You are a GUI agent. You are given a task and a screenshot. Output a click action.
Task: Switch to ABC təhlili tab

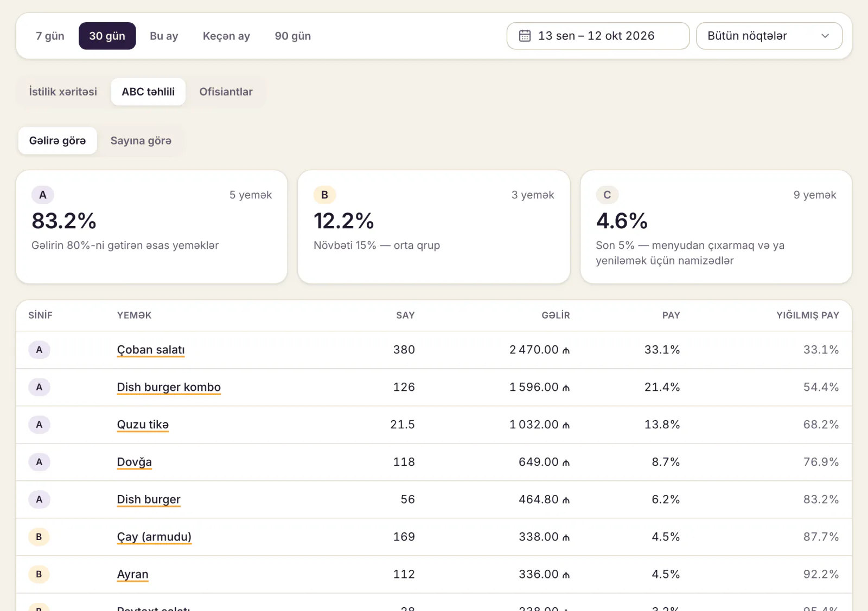pyautogui.click(x=148, y=92)
